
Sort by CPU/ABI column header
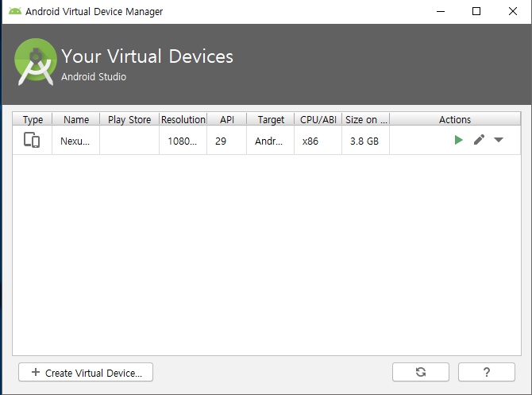pyautogui.click(x=318, y=119)
